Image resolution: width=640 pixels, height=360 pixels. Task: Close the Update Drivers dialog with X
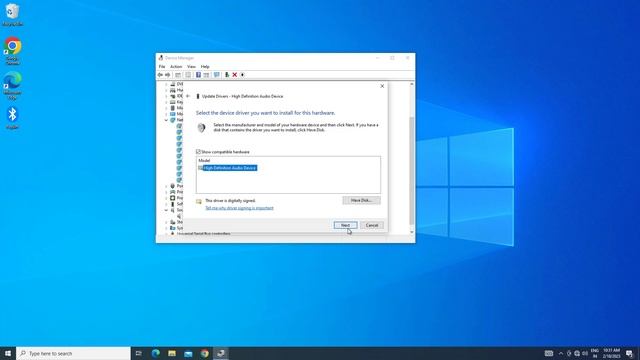tap(382, 86)
